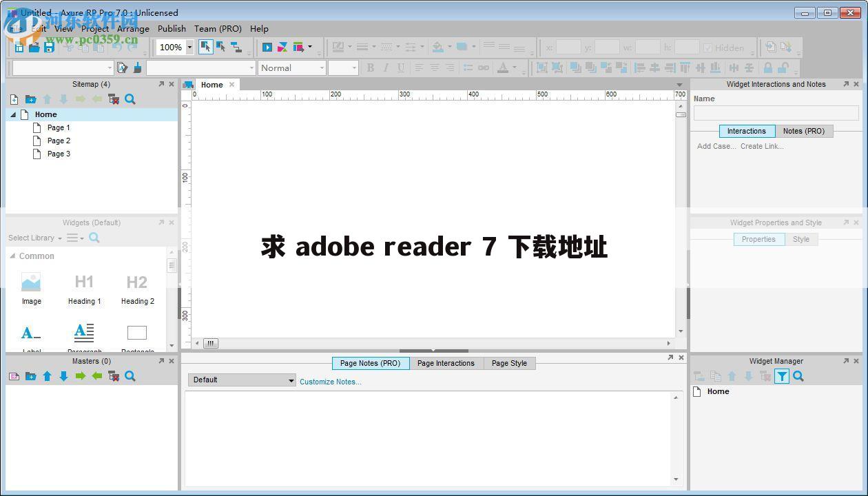Add folder in Masters panel
This screenshot has height=496, width=868.
pyautogui.click(x=30, y=376)
